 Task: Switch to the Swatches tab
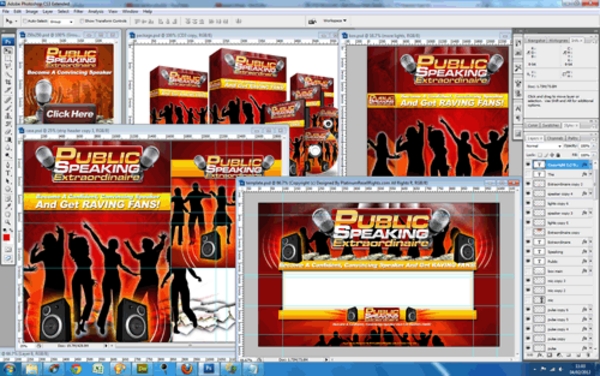[550, 125]
